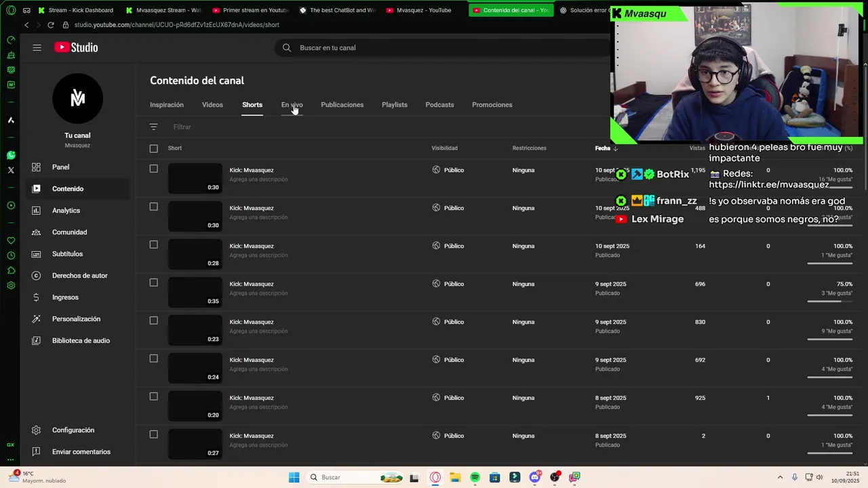Tick the checkbox for the 0:28 short
The height and width of the screenshot is (488, 868).
coord(153,245)
